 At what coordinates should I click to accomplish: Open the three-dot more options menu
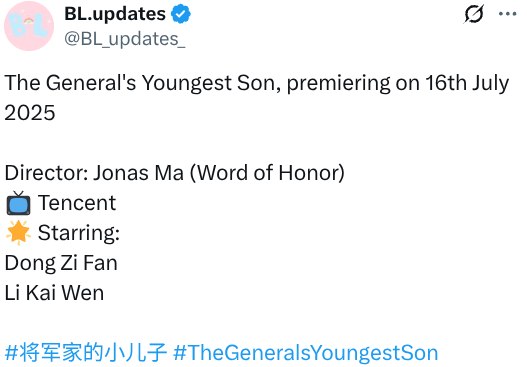click(x=508, y=14)
